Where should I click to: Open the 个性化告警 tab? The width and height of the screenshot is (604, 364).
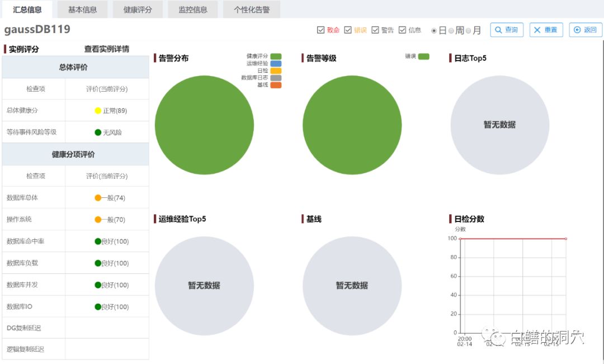coord(252,10)
